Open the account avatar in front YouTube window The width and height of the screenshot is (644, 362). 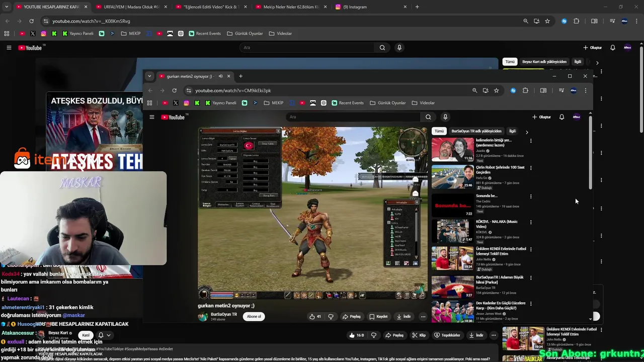tap(577, 117)
